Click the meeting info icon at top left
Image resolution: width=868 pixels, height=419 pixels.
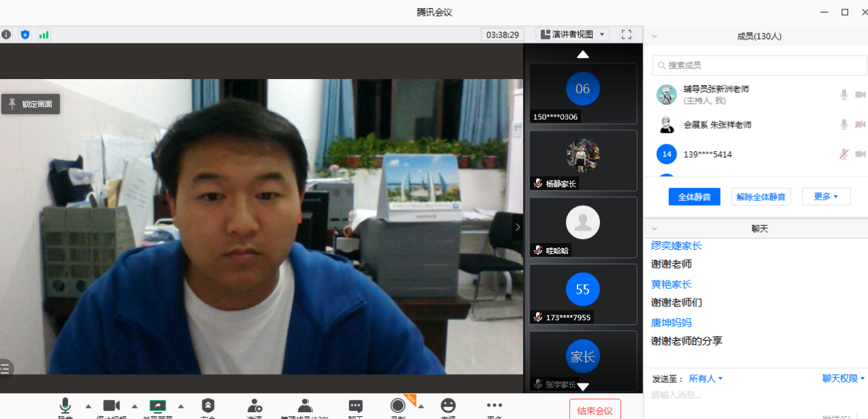point(7,34)
